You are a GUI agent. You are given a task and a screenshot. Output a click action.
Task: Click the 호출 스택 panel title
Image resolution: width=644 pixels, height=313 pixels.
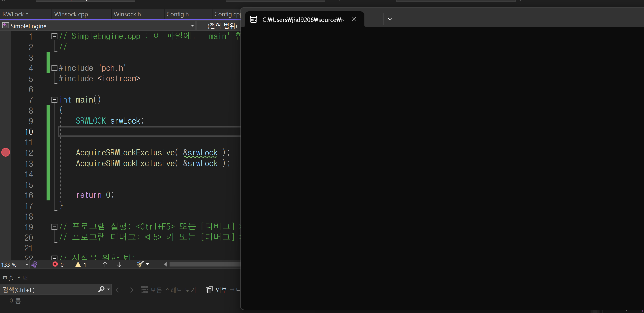pos(15,278)
